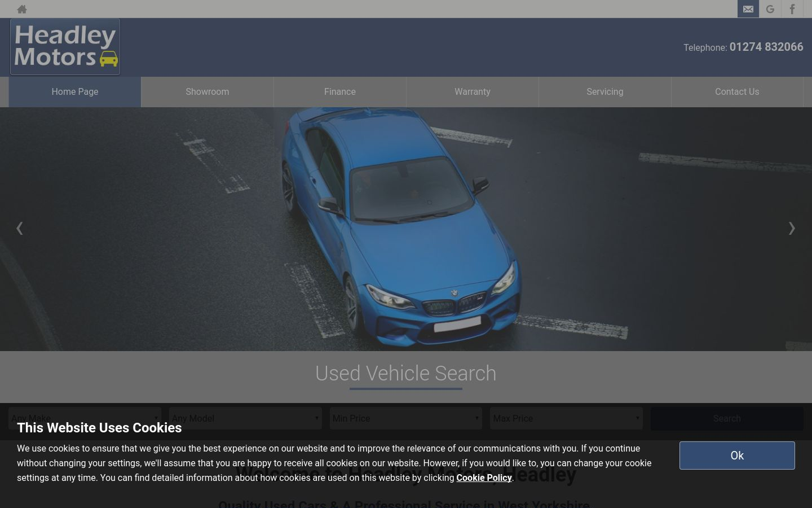Click the home icon in top bar
The width and height of the screenshot is (812, 508).
pos(22,9)
